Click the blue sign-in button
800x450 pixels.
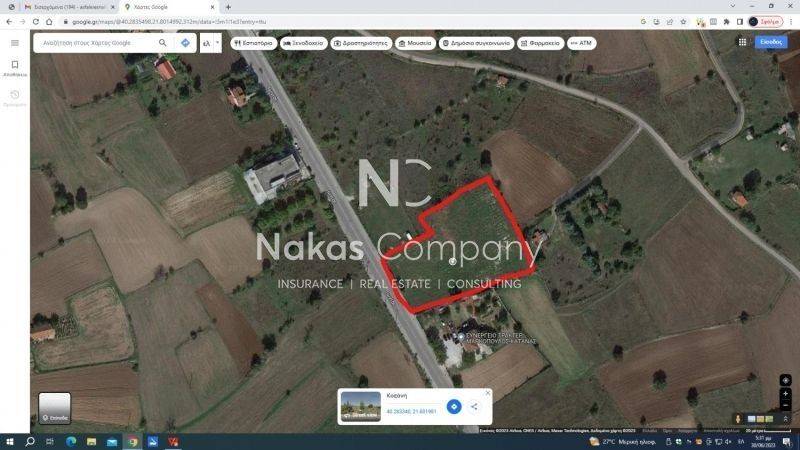771,42
